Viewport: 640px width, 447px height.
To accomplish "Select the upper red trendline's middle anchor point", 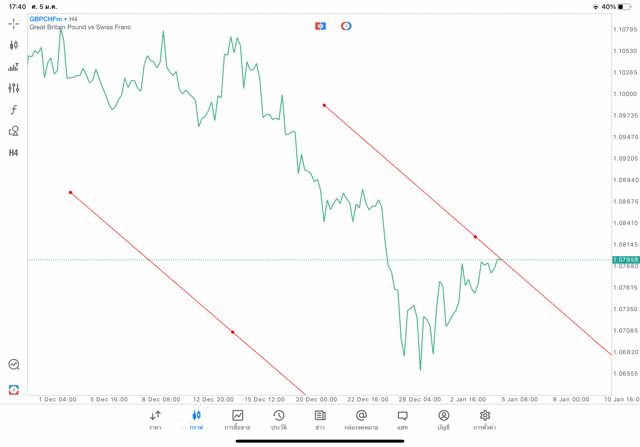I will click(x=475, y=237).
